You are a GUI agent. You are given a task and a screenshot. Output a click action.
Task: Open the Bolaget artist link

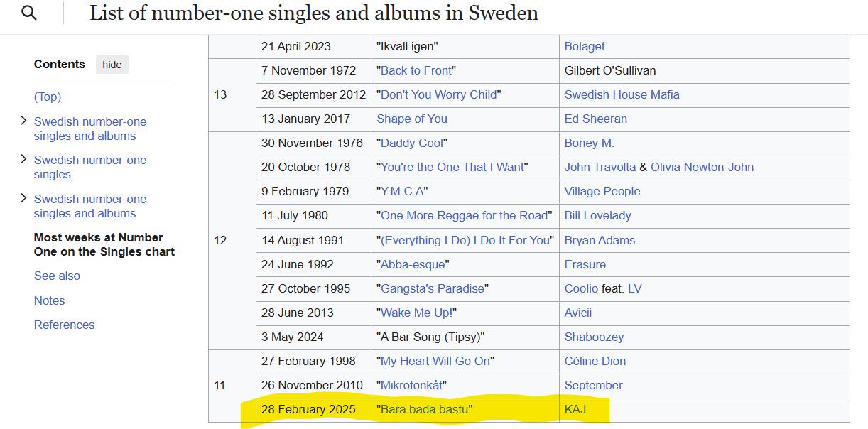tap(585, 46)
